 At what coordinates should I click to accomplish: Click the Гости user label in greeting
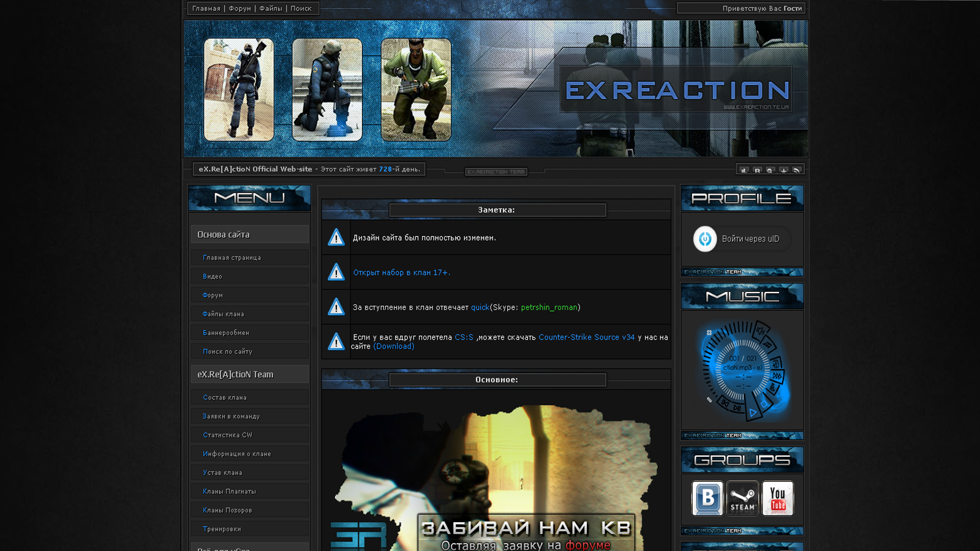pyautogui.click(x=793, y=9)
